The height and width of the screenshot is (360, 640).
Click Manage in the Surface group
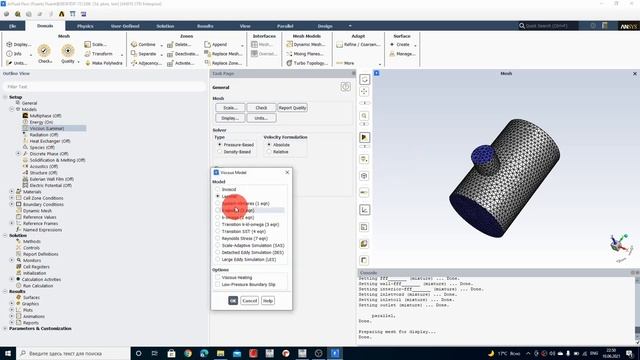402,54
